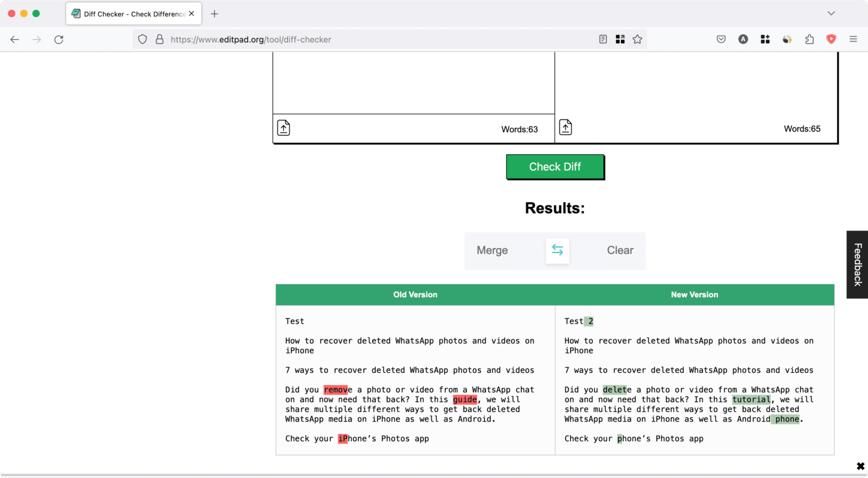Click the swap versions arrows icon

[x=557, y=250]
